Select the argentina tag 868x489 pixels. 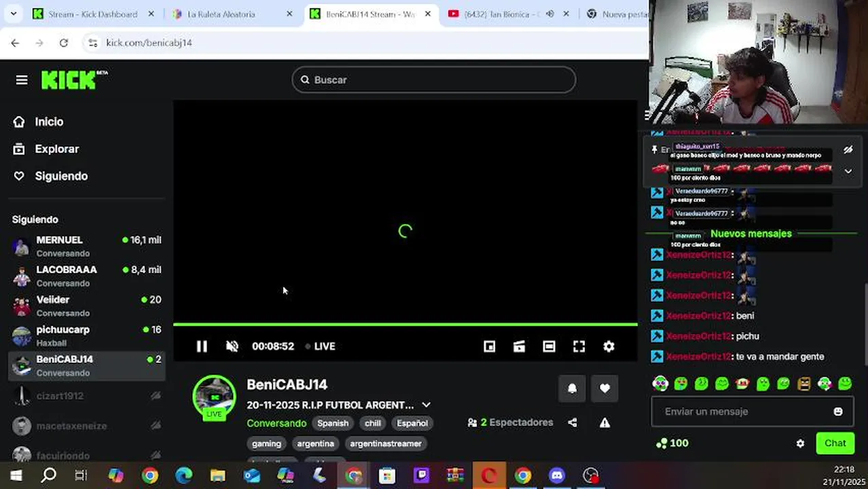pyautogui.click(x=316, y=443)
